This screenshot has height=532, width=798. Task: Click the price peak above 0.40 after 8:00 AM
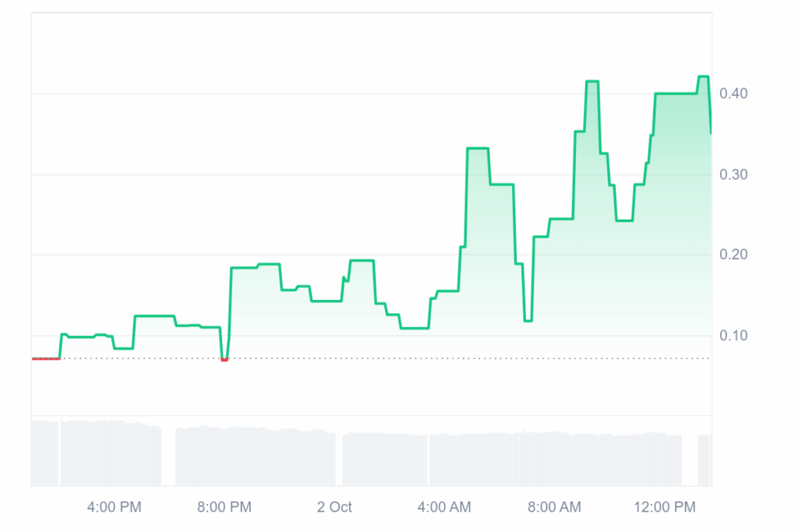coord(592,81)
